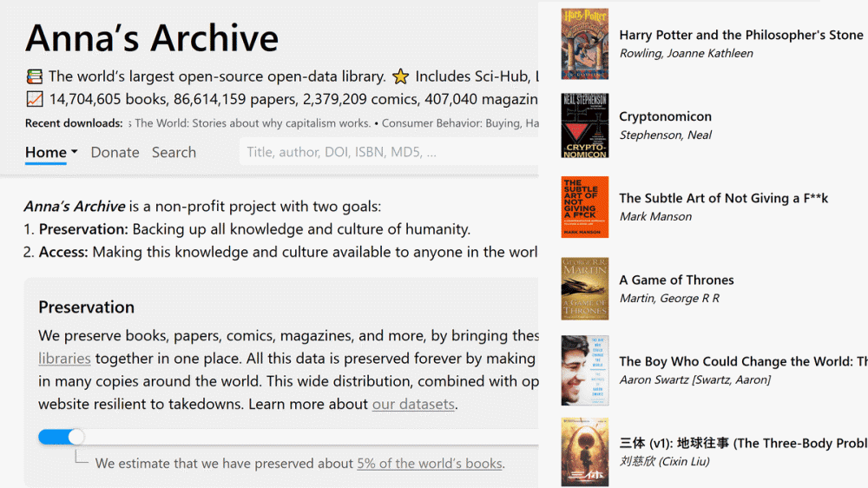Click the star emoji before Includes Sci-Hub
The width and height of the screenshot is (868, 488).
pyautogui.click(x=400, y=76)
